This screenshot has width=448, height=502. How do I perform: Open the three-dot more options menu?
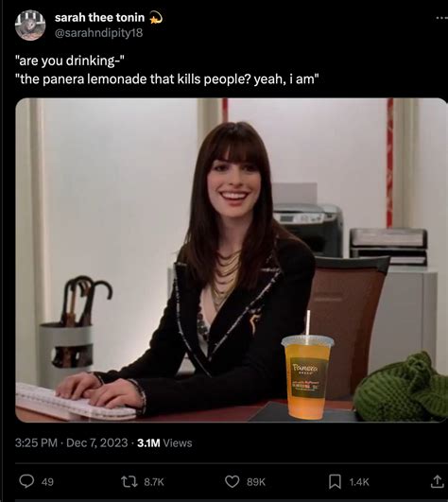442,18
